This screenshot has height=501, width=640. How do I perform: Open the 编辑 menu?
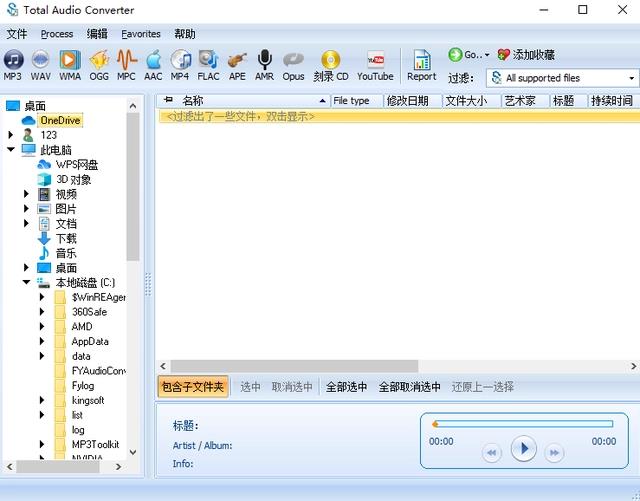point(97,34)
